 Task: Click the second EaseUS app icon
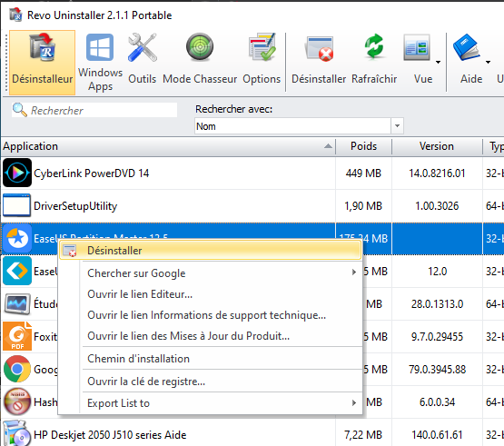coord(17,271)
